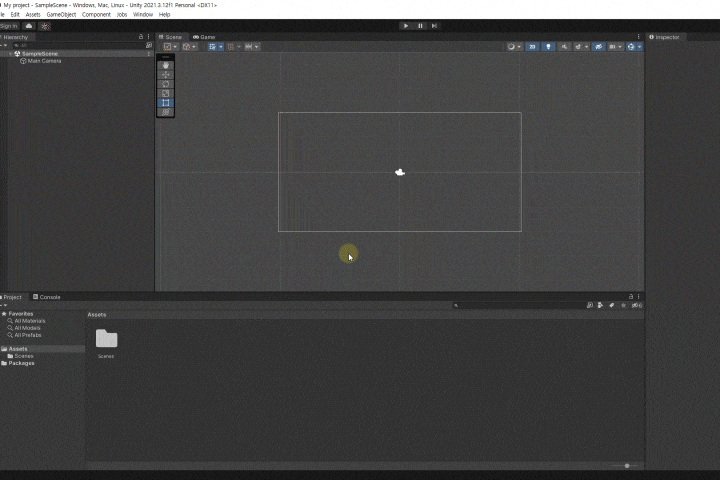Toggle grid visibility in Scene view

point(212,47)
